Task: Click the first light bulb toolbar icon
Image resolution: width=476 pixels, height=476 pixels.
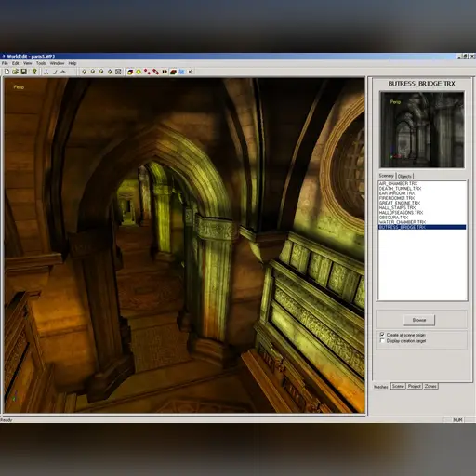Action: [84, 72]
